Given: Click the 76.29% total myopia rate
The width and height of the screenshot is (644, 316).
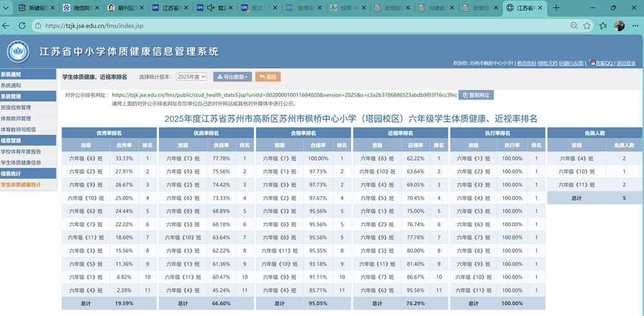Looking at the screenshot, I should coord(415,303).
